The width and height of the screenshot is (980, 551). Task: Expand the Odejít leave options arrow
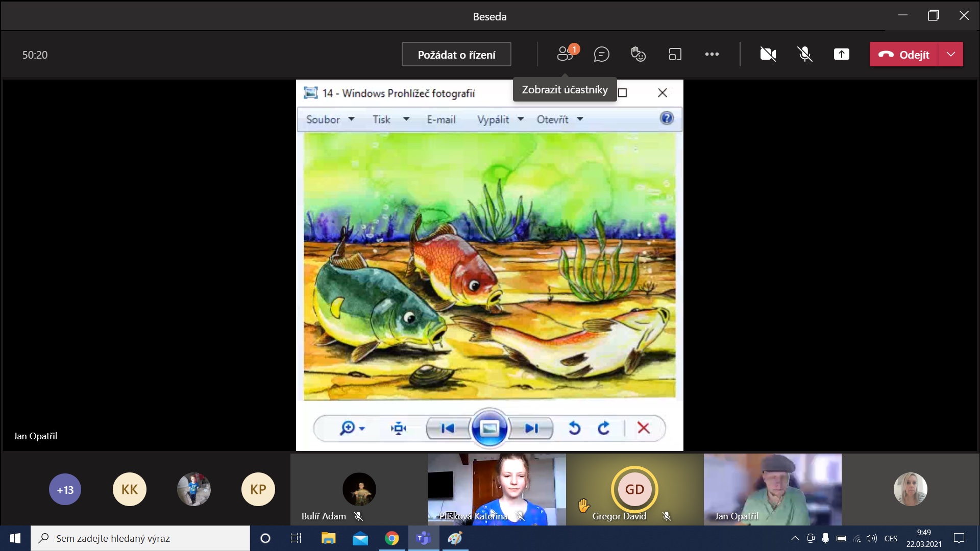950,54
